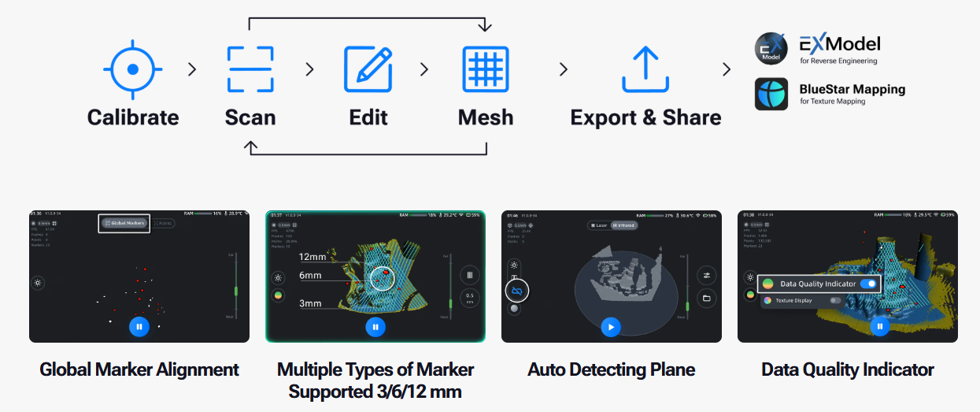Open the EXModel app icon
The height and width of the screenshot is (412, 980).
point(771,48)
